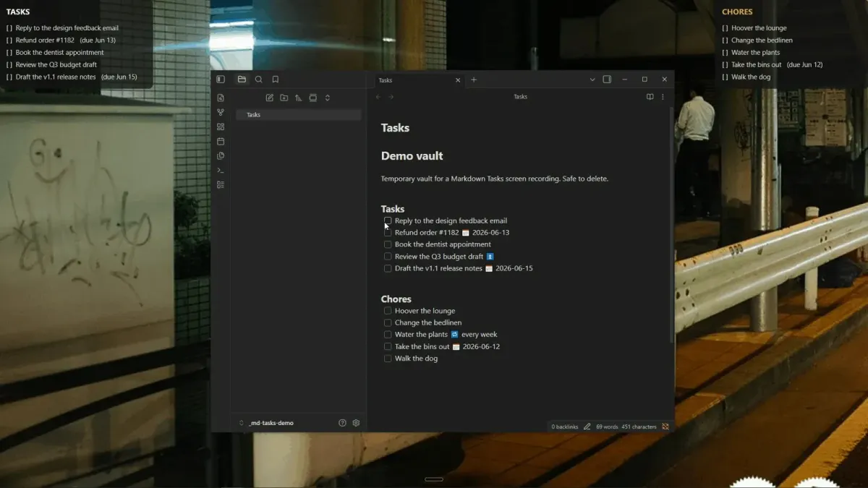868x488 pixels.
Task: Check off Walk the dog
Action: (388, 359)
